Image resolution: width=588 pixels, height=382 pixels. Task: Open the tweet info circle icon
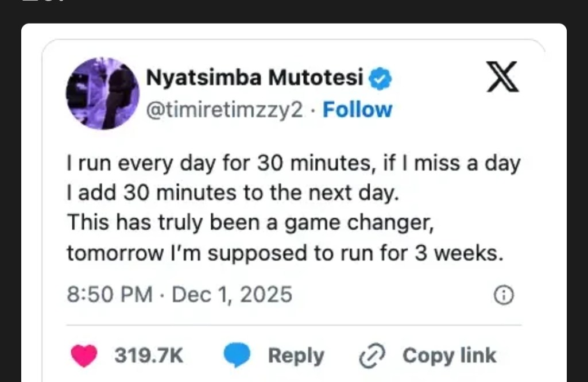[504, 295]
